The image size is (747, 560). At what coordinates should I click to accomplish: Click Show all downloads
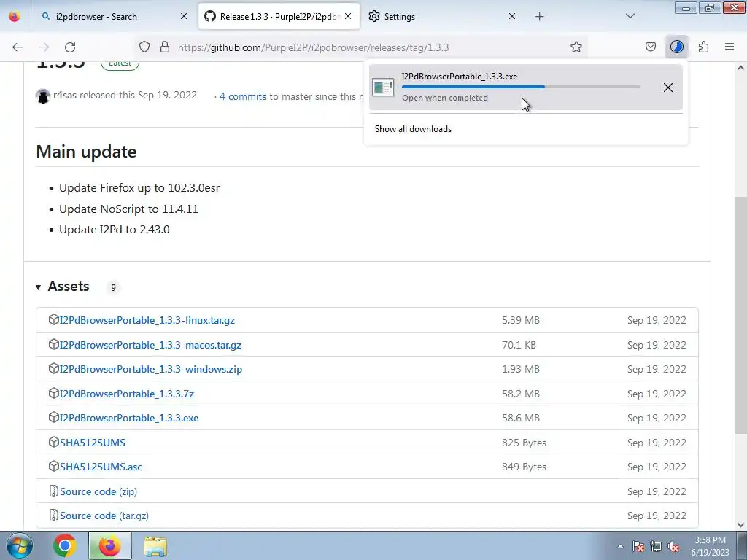(x=413, y=129)
